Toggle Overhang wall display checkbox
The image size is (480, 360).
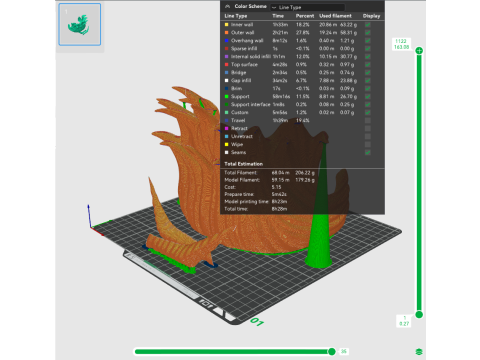368,41
